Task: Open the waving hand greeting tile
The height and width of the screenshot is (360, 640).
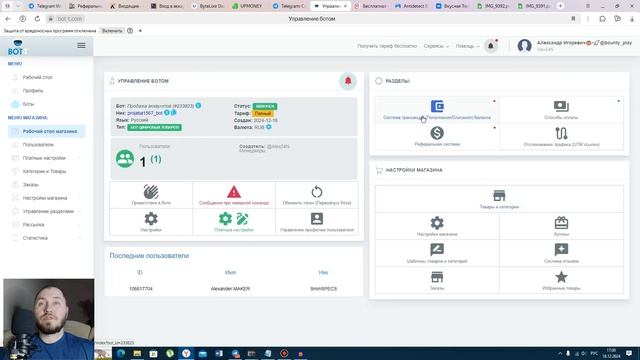Action: (151, 195)
